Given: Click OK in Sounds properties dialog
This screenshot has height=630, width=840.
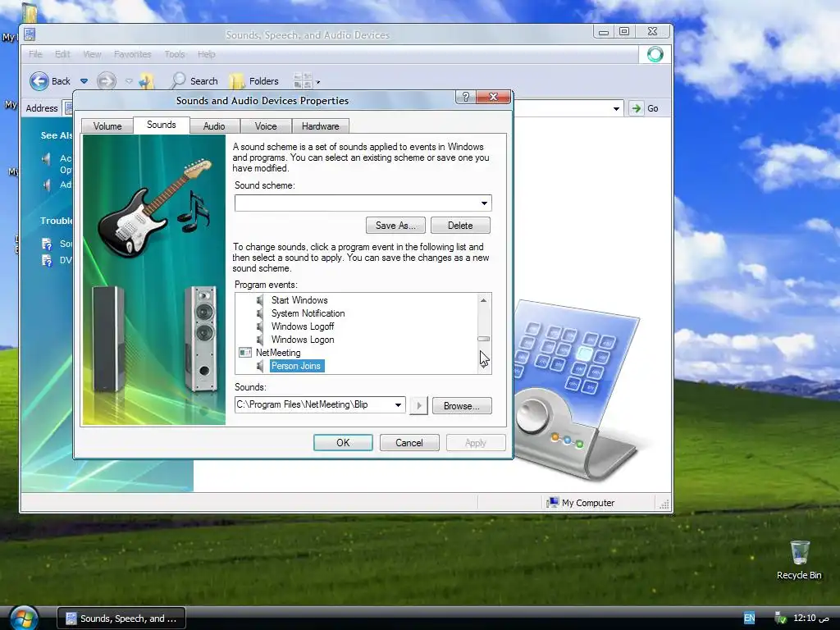Looking at the screenshot, I should click(x=343, y=442).
